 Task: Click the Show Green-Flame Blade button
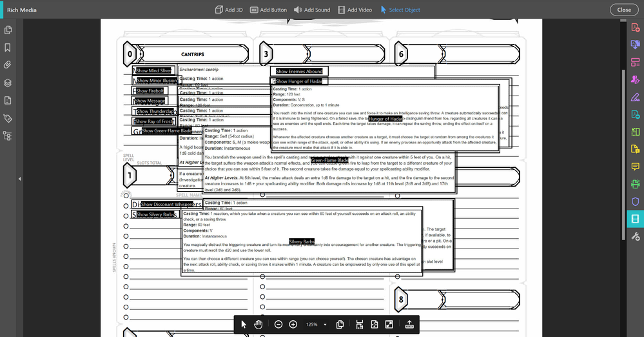[x=167, y=131]
